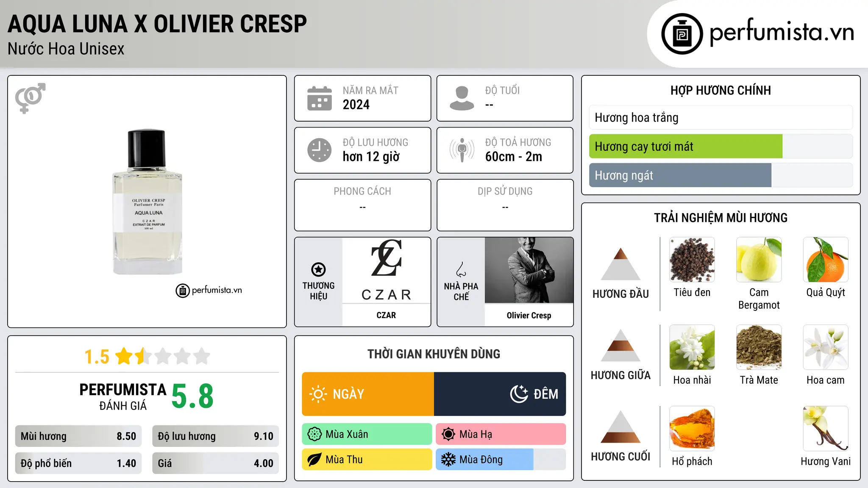Click the snowflake icon for Mùa Đông
This screenshot has width=868, height=488.
pos(448,460)
